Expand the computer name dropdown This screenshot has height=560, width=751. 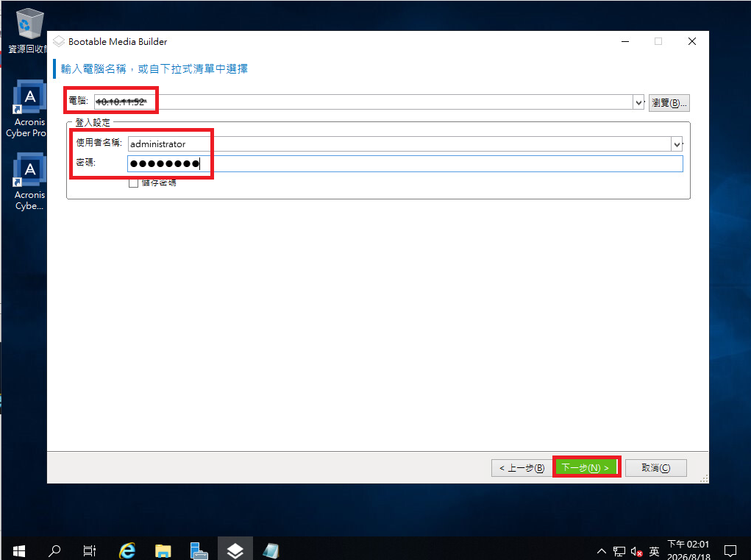(638, 102)
